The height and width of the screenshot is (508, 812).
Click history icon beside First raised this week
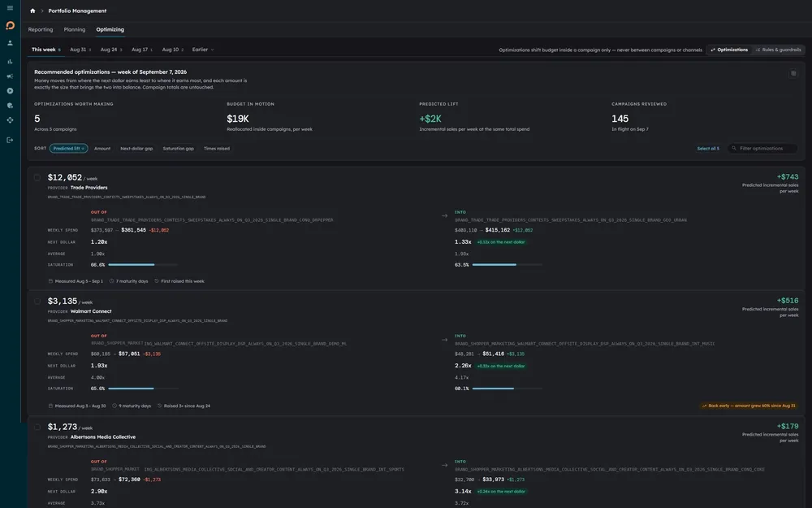pyautogui.click(x=157, y=281)
